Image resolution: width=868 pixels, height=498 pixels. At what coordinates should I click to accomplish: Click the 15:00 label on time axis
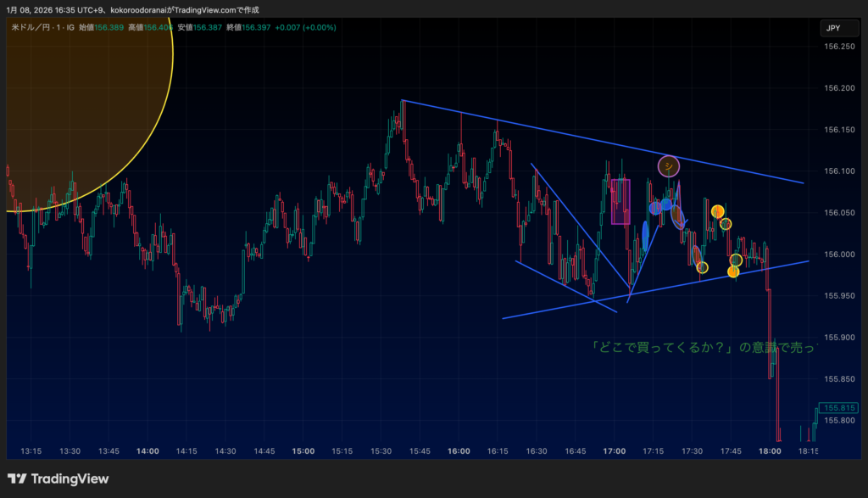point(303,451)
